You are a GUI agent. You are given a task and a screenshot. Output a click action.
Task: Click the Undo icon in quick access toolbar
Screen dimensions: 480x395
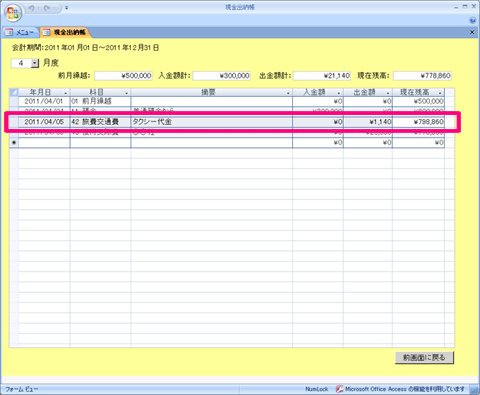click(31, 8)
